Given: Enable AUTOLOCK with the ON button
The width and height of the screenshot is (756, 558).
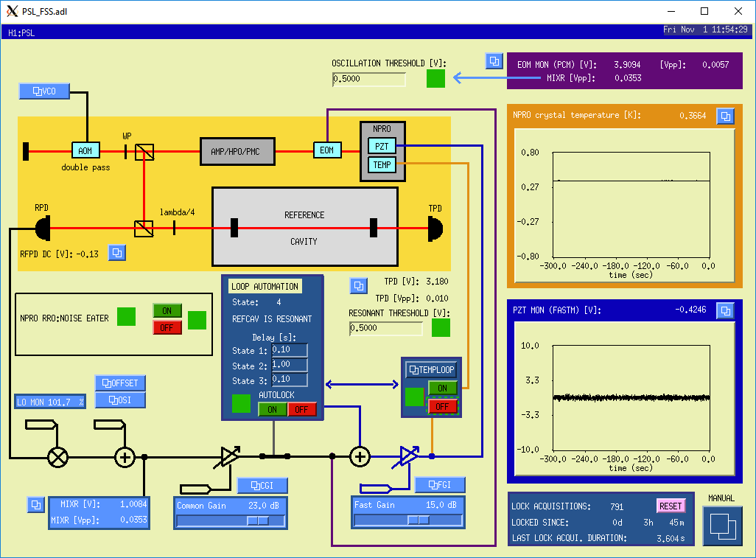Looking at the screenshot, I should 272,410.
